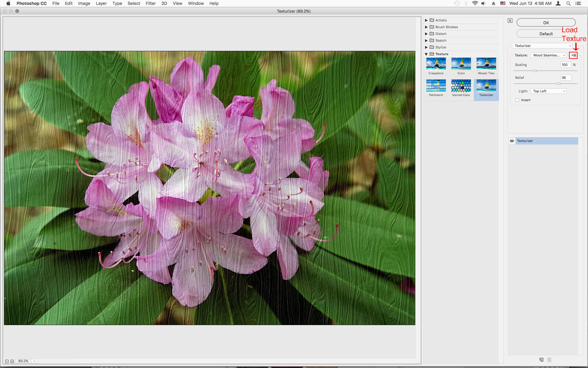Screen dimensions: 588x368
Task: Collapse the Texture filter folder
Action: click(x=426, y=54)
